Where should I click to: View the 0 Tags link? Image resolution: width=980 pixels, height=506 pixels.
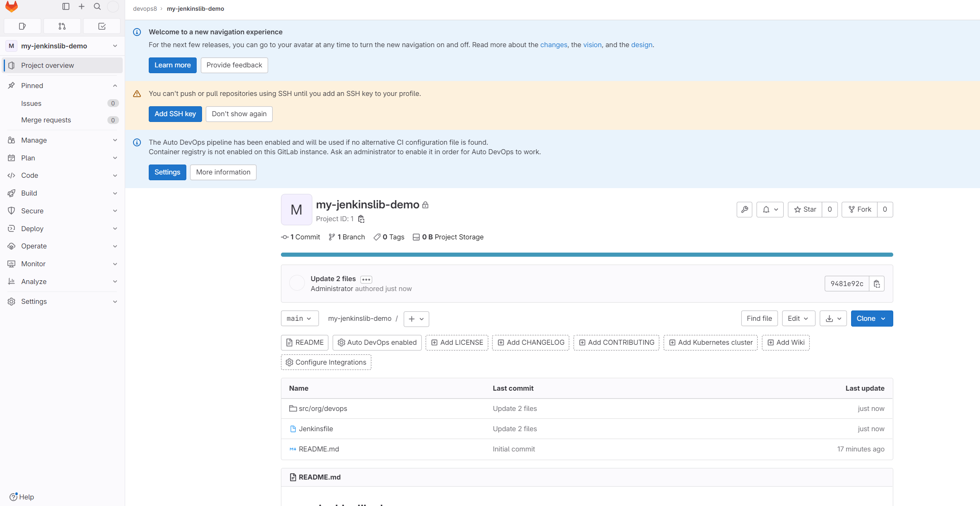[x=389, y=237]
